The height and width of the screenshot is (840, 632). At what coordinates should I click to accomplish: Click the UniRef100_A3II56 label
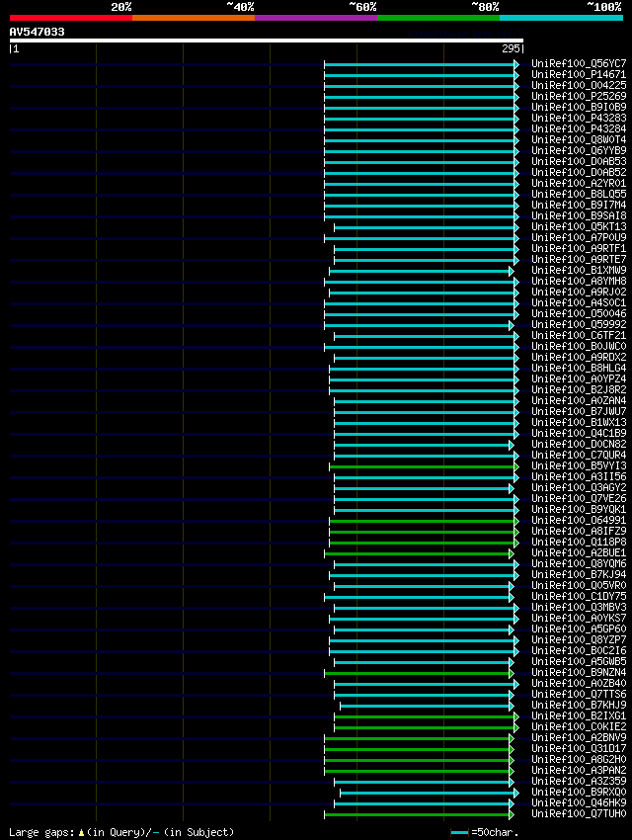pos(579,476)
